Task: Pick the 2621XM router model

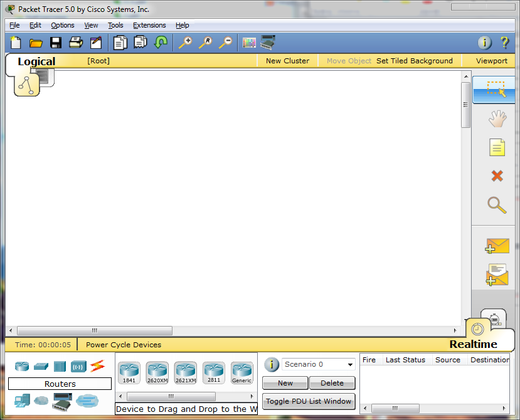Action: 186,373
